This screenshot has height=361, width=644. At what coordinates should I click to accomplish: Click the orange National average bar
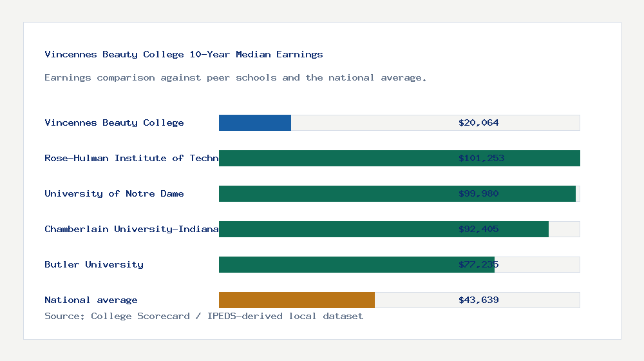click(296, 300)
